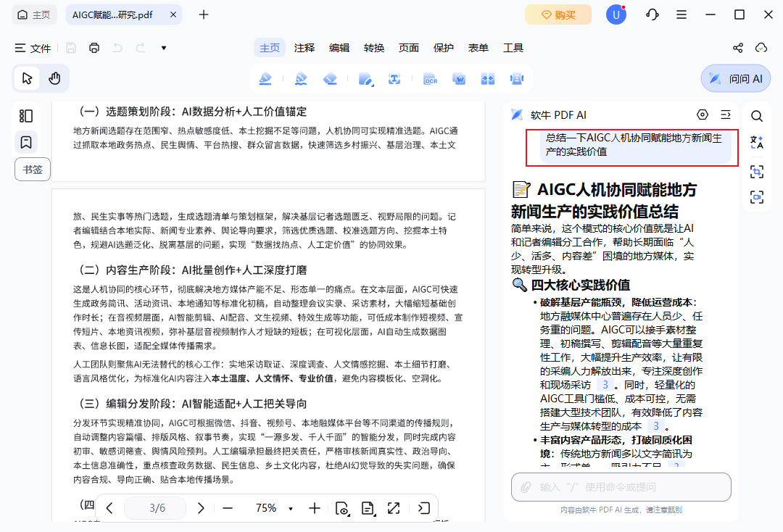Open AI chat history list icon

click(726, 115)
